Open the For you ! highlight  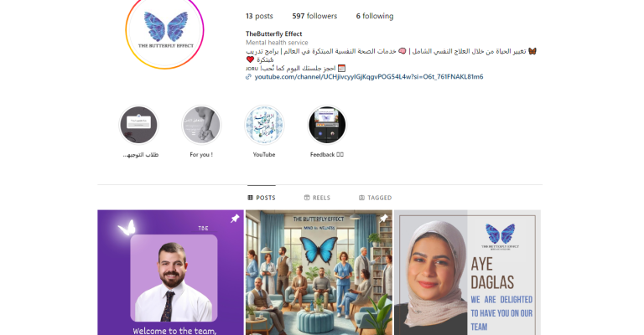[x=201, y=125]
